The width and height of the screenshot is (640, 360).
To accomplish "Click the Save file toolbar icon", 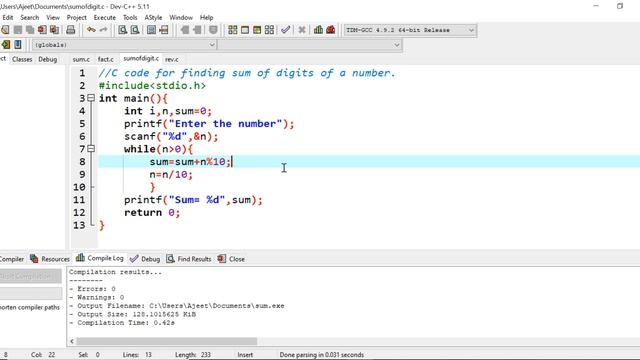I will (18, 30).
